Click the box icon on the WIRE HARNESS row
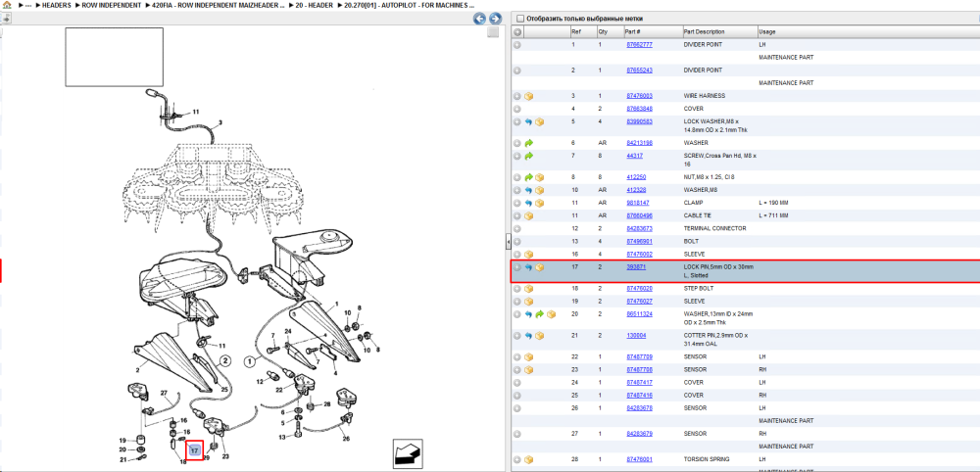 528,96
